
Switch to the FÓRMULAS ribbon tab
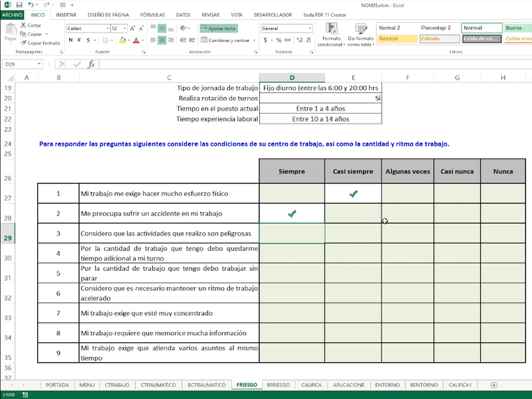coord(152,15)
